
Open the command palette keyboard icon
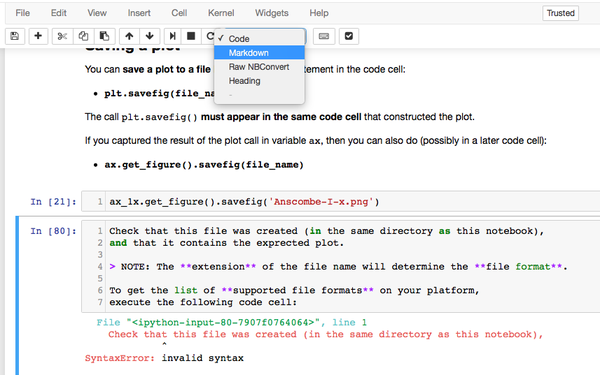pyautogui.click(x=324, y=36)
